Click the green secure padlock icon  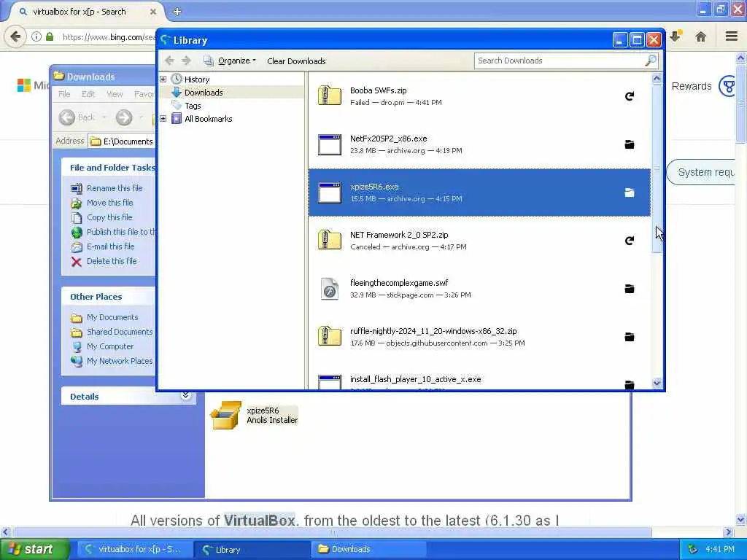point(50,36)
